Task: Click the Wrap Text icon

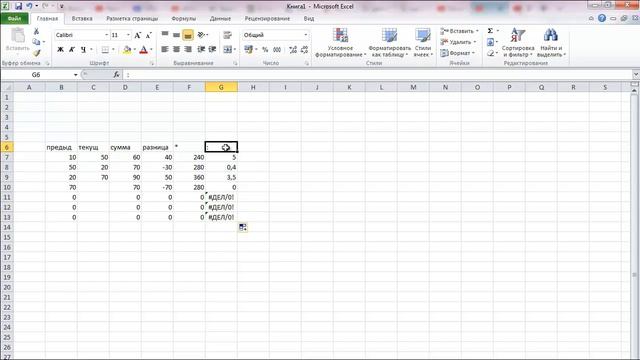Action: coord(228,35)
